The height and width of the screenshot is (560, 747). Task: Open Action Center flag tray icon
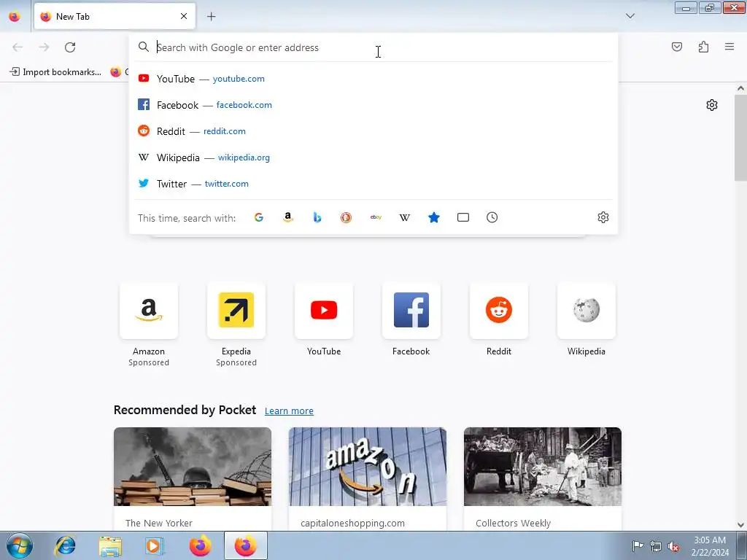coord(638,545)
